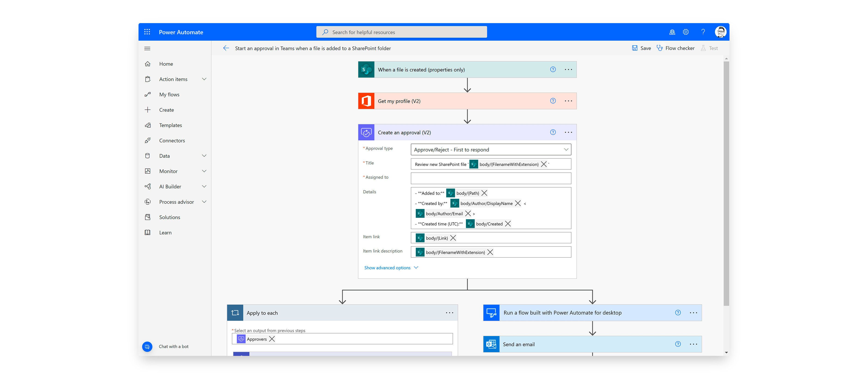Click the Test button
Viewport: 868px width, 379px height.
point(709,48)
